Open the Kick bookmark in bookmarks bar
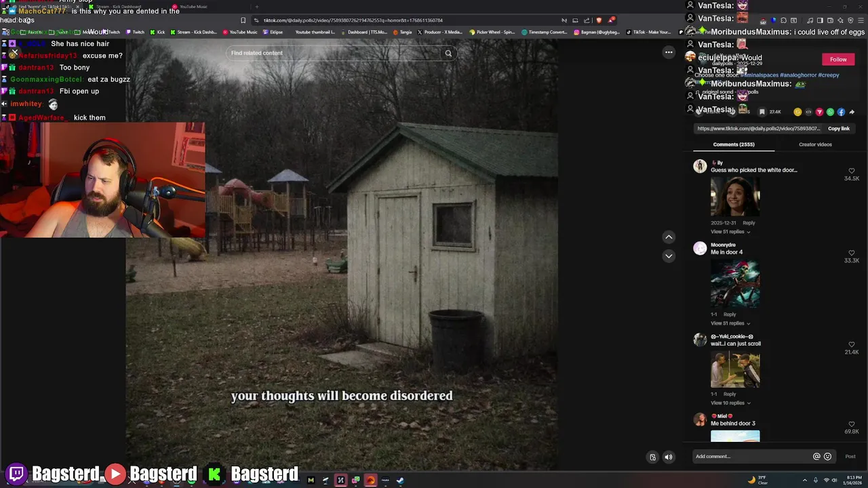Viewport: 868px width, 488px height. tap(157, 32)
